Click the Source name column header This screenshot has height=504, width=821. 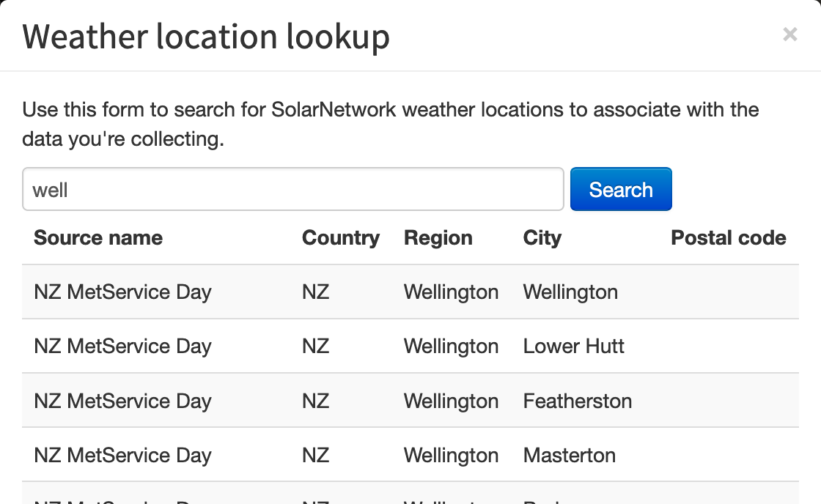point(98,237)
